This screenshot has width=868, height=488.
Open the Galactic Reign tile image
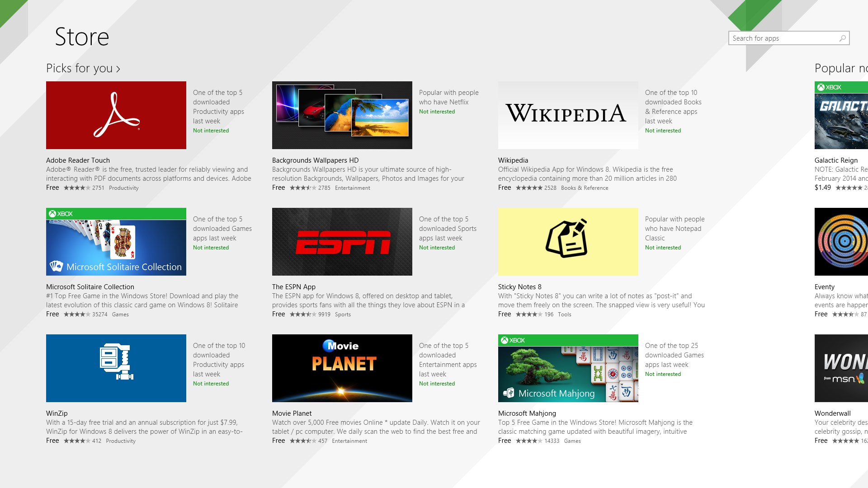[x=841, y=115]
